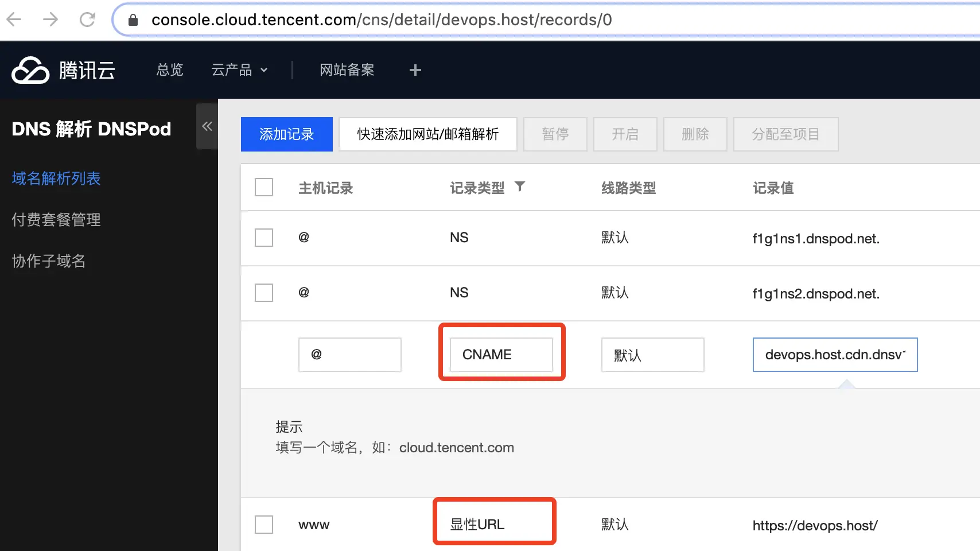This screenshot has width=980, height=551.
Task: Click the 添加记录 button
Action: pos(286,134)
